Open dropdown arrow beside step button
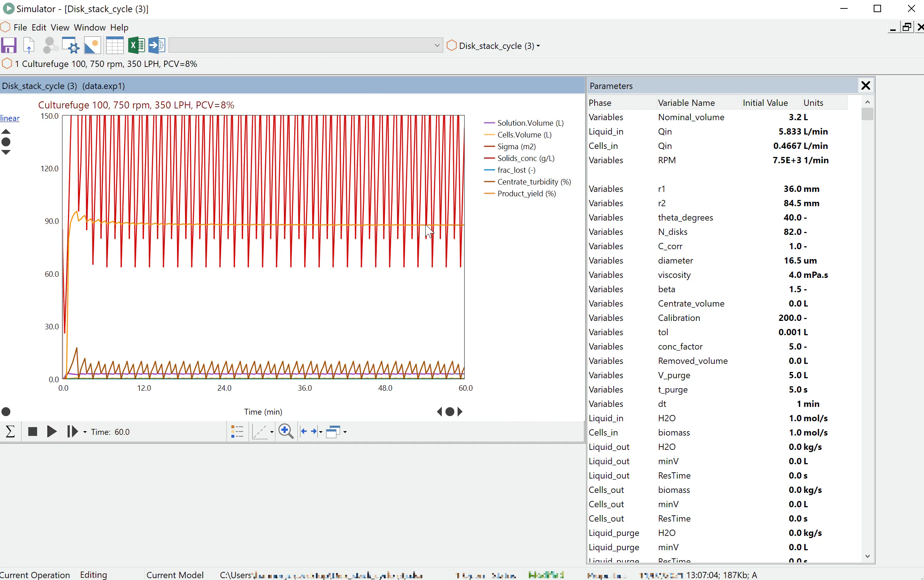The image size is (924, 580). [x=85, y=432]
